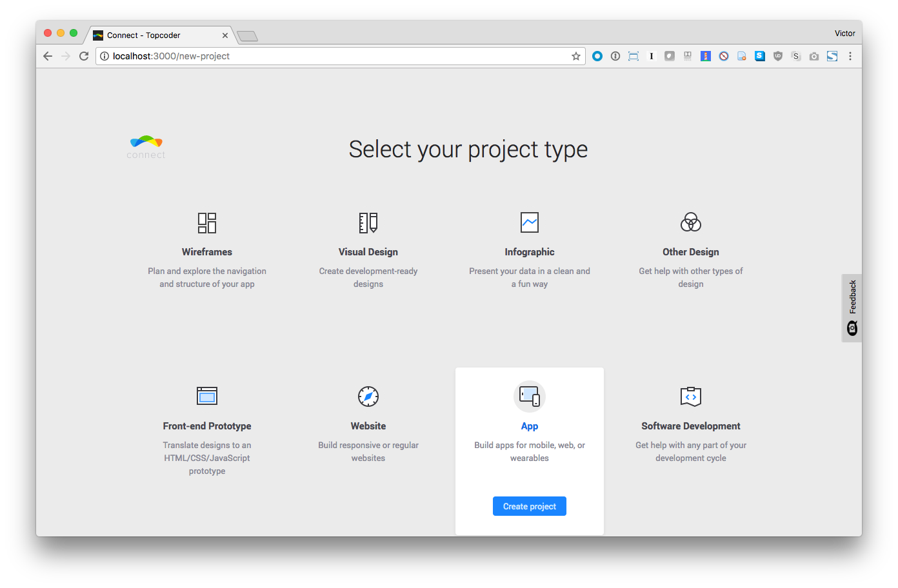This screenshot has width=898, height=588.
Task: Select the Visual Design ruler-and-pencil icon
Action: (x=368, y=222)
